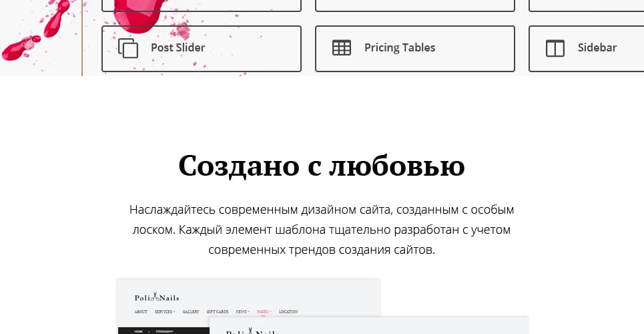Open the Sidebar feature card
Image resolution: width=644 pixels, height=334 pixels.
coord(587,49)
